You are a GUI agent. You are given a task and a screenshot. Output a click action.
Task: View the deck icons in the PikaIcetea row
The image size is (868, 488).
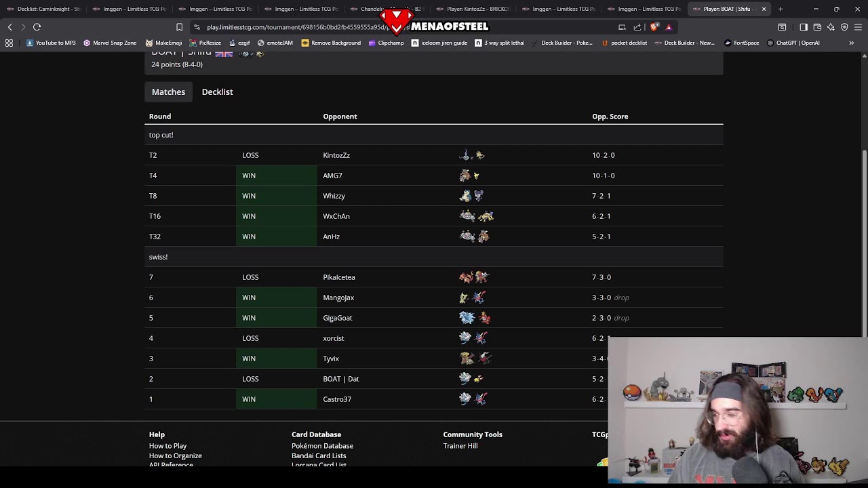[474, 277]
